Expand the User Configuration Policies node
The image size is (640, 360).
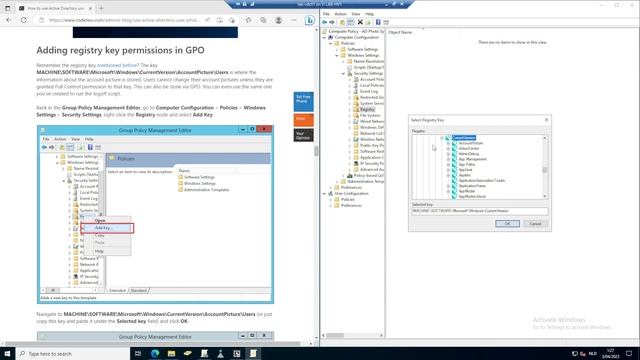pos(331,200)
